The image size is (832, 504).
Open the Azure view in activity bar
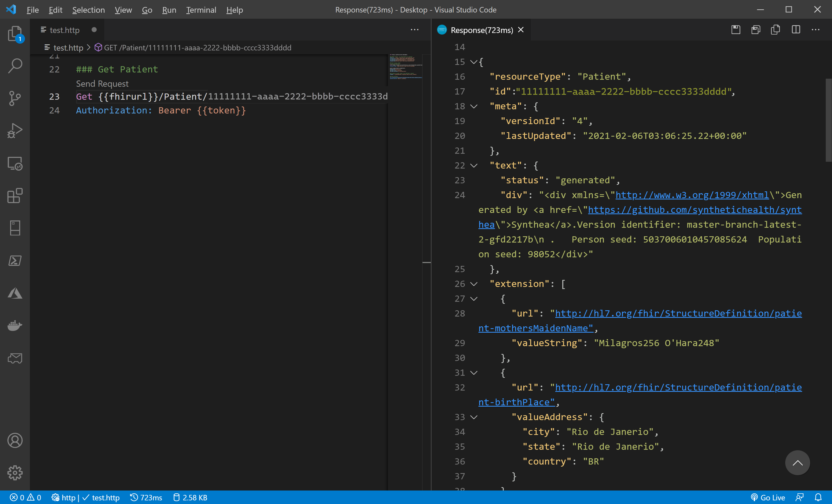15,293
